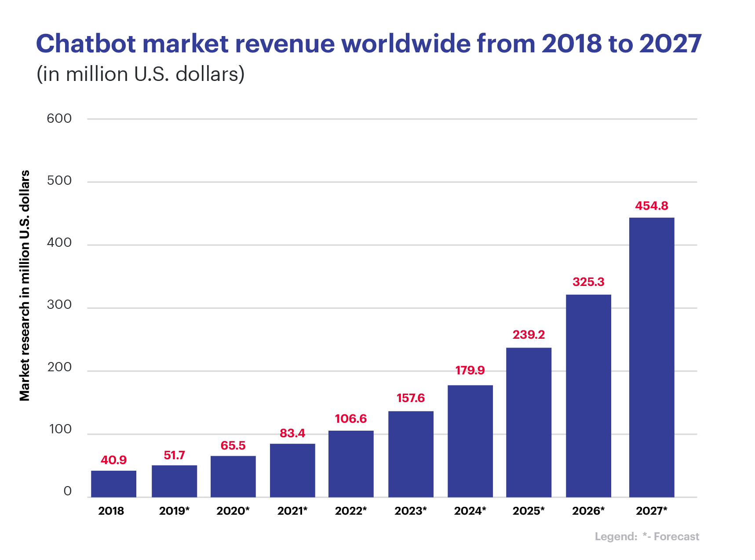Click the subtitle '(in million U.S. dollars)'
The height and width of the screenshot is (560, 755).
[x=140, y=74]
